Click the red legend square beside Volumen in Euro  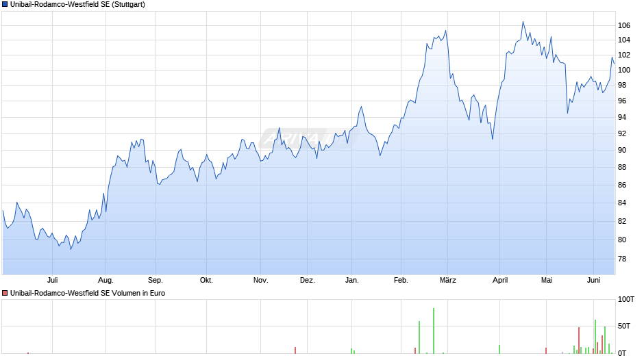pos(5,293)
